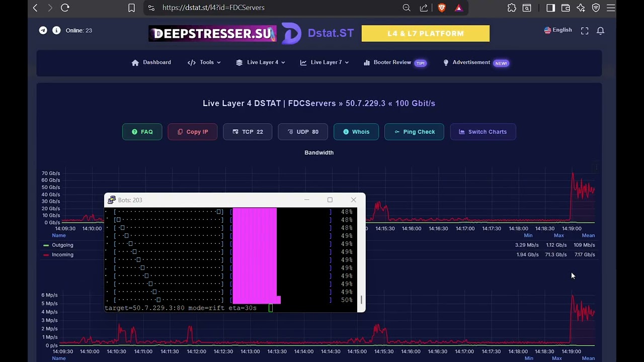Viewport: 644px width, 362px height.
Task: Click the bar chart icon beside Booter Review
Action: point(367,63)
